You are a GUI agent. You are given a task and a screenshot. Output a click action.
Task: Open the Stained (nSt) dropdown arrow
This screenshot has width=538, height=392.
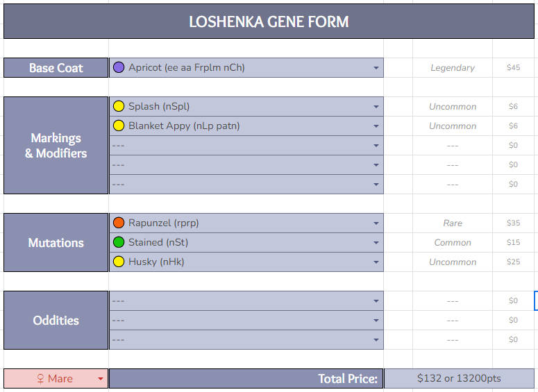(x=376, y=243)
